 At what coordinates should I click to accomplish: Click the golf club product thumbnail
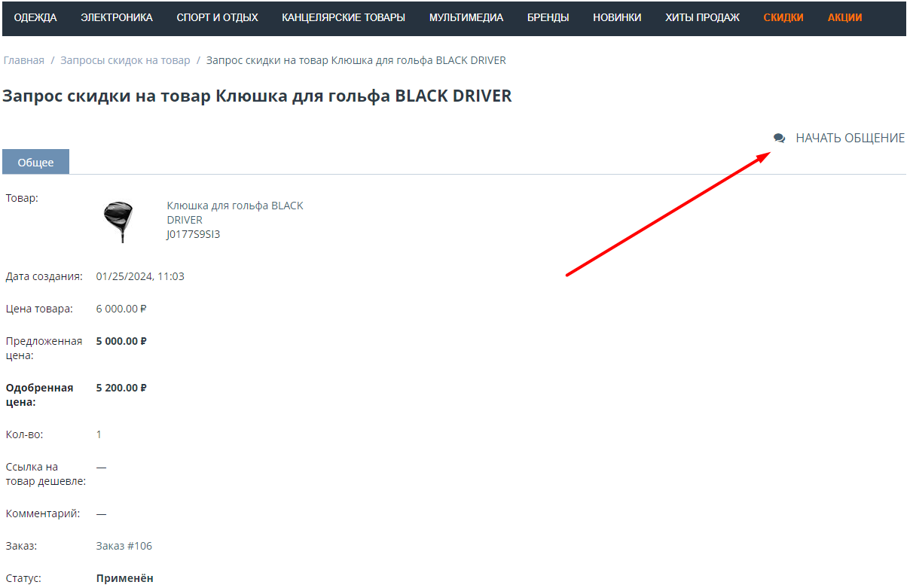pos(118,221)
